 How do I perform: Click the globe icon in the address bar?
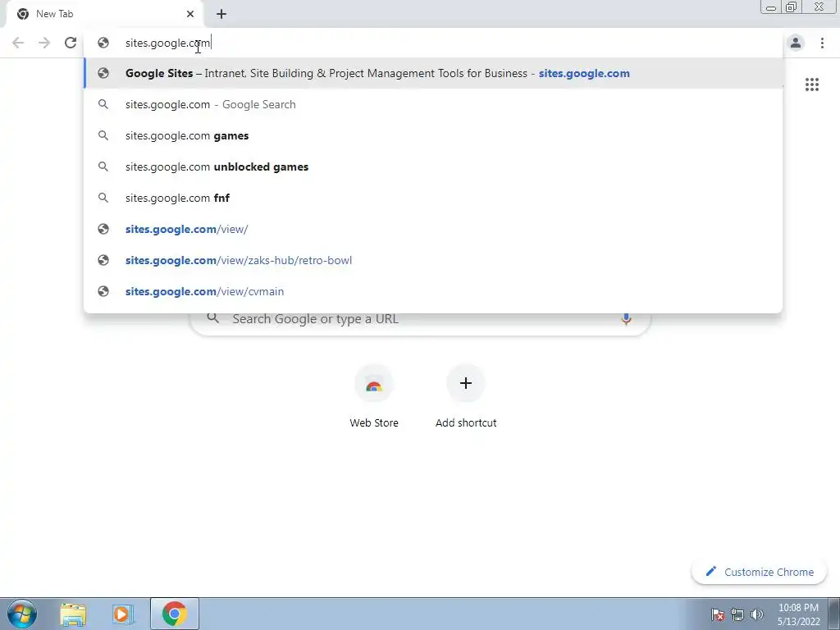tap(103, 43)
